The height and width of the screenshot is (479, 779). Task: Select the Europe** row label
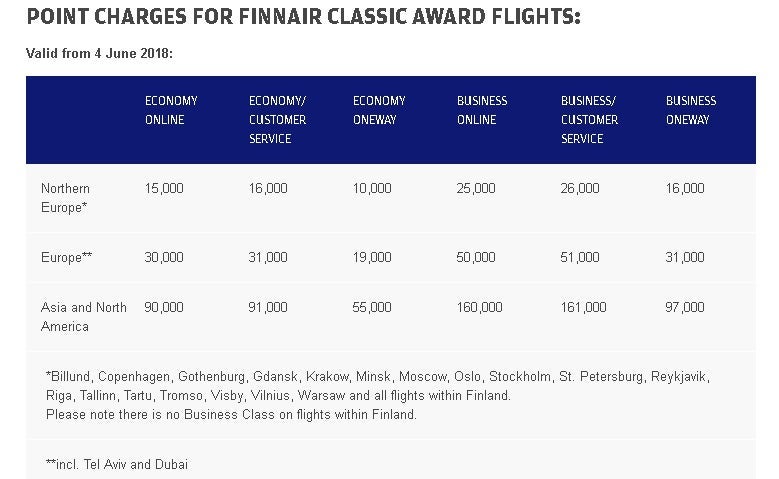tap(67, 257)
